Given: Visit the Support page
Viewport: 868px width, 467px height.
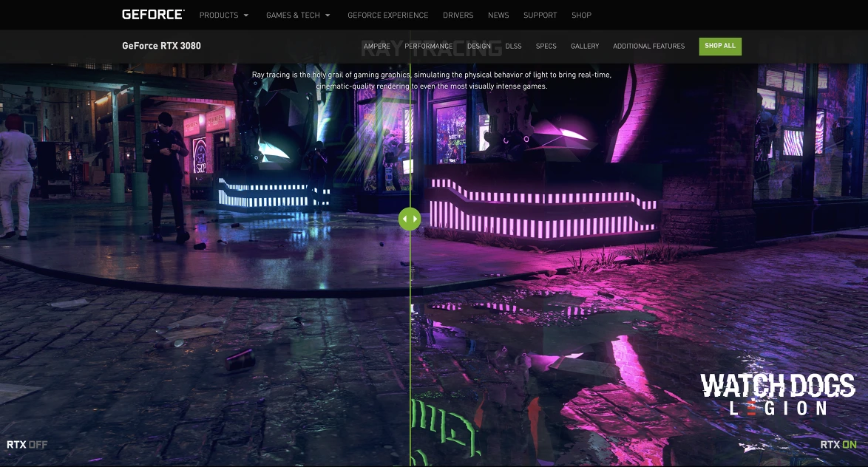Looking at the screenshot, I should (540, 15).
